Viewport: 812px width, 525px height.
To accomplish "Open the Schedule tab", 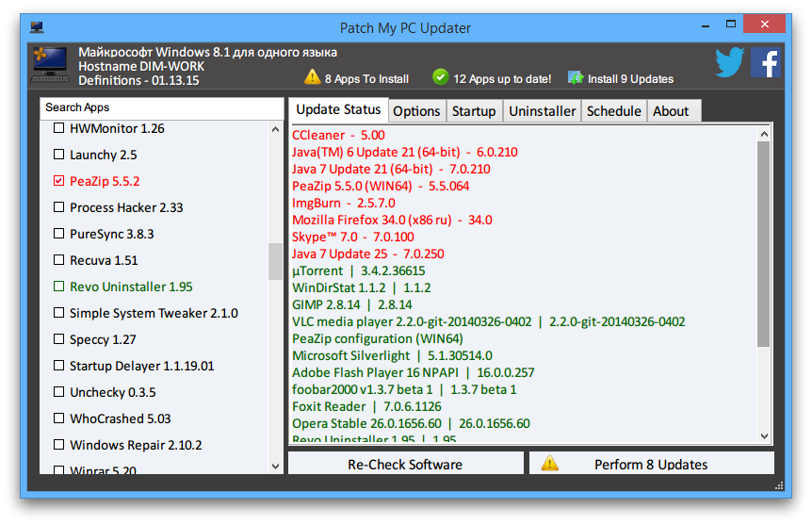I will click(x=613, y=111).
